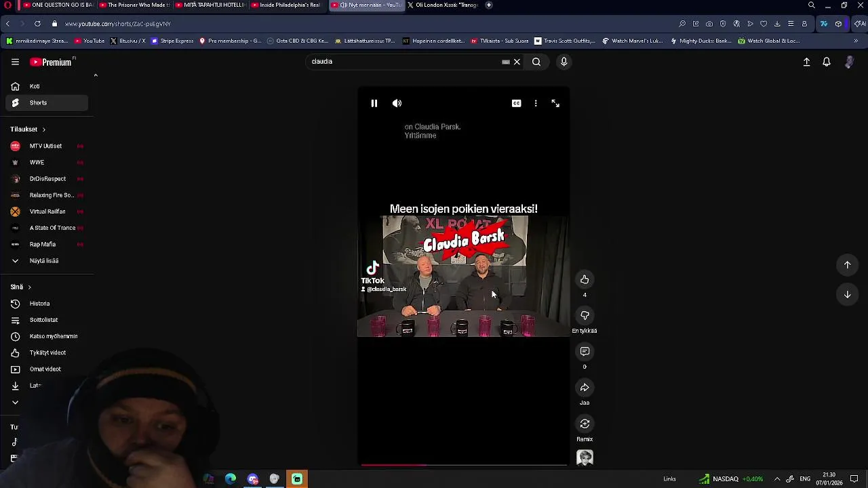Open a new browser tab with plus
The width and height of the screenshot is (868, 488).
coord(489,5)
